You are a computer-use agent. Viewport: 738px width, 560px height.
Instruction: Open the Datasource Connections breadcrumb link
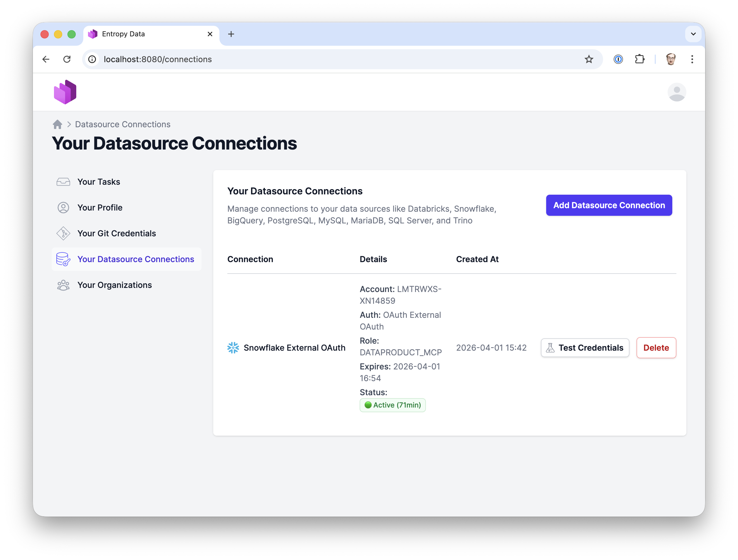click(x=122, y=124)
